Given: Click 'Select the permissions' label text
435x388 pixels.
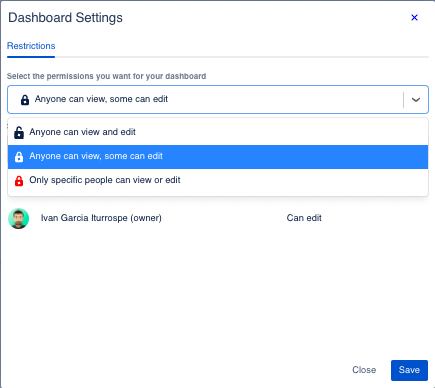Looking at the screenshot, I should click(106, 76).
